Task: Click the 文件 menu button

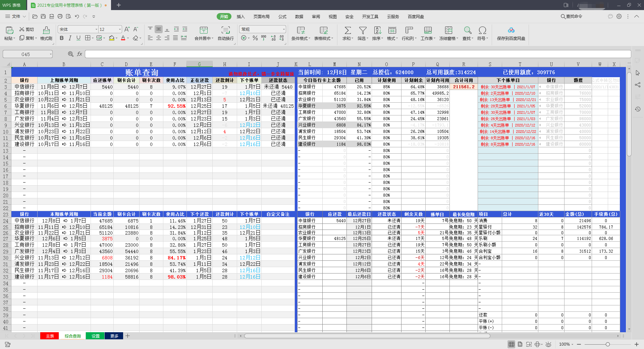Action: point(16,16)
